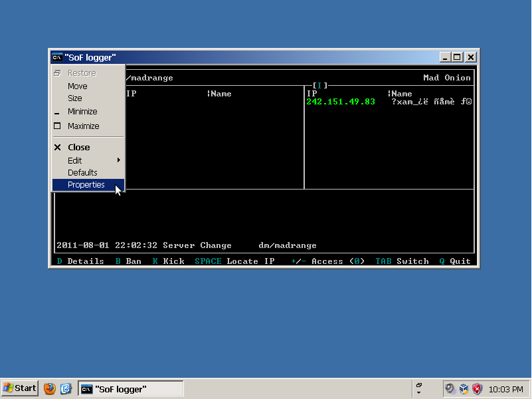The height and width of the screenshot is (399, 532).
Task: Click the SoF logger console icon in the title bar
Action: point(57,57)
